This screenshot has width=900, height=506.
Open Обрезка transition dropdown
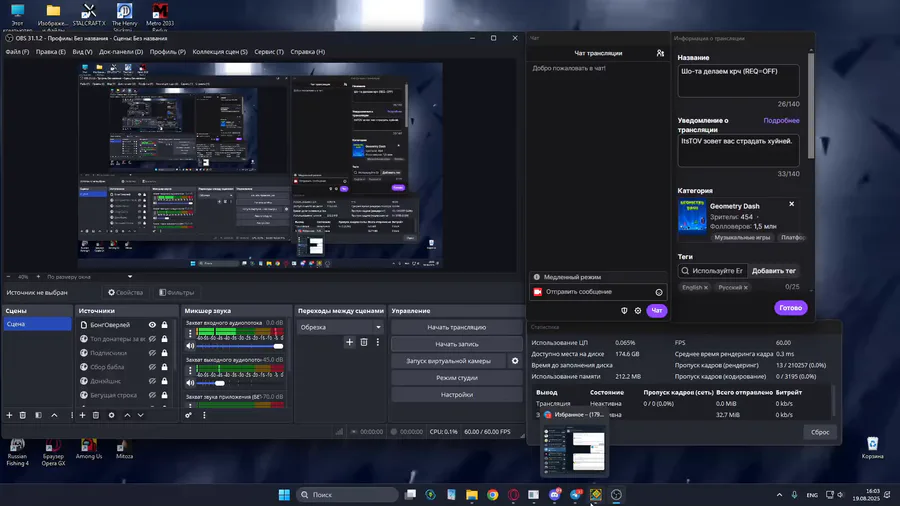[340, 327]
